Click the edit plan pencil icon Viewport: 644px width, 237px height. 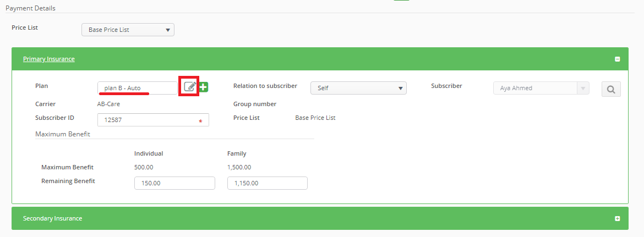click(x=190, y=87)
